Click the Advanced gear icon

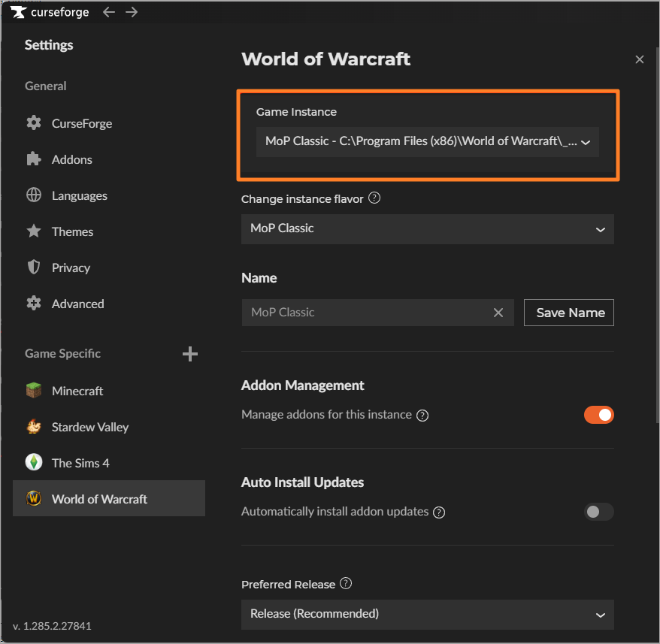pyautogui.click(x=34, y=303)
